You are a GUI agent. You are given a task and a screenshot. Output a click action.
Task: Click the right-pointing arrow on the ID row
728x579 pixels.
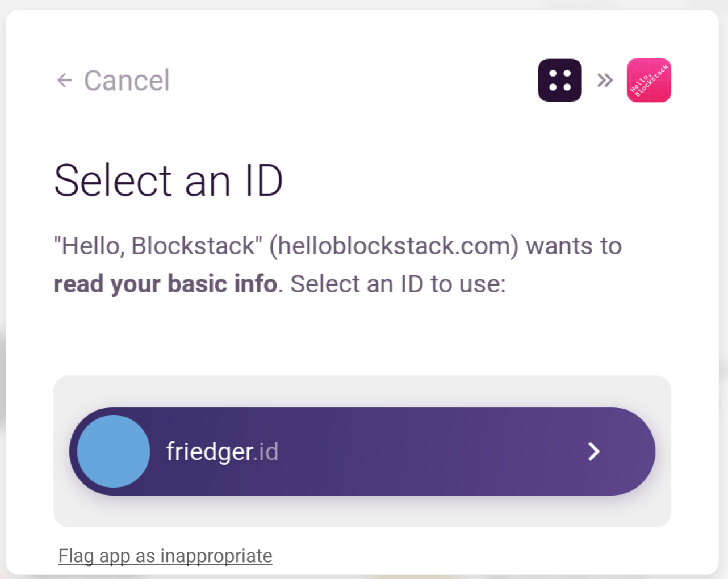click(594, 451)
